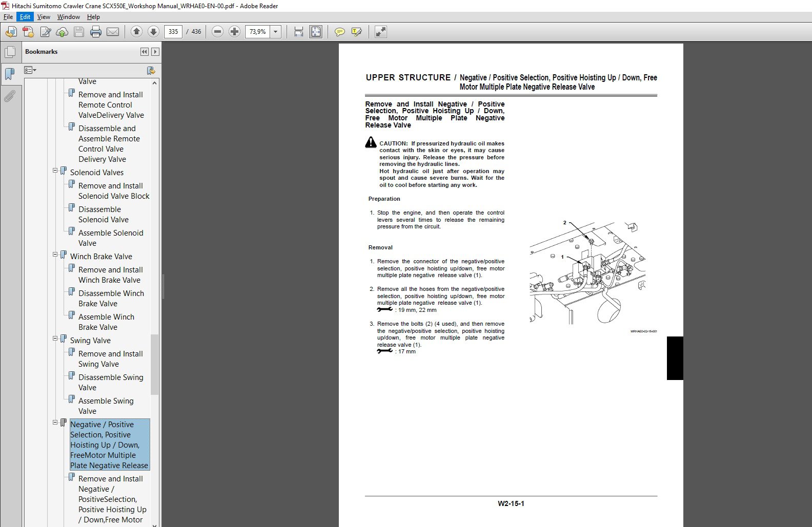
Task: Go to the previous page arrow
Action: (x=136, y=32)
